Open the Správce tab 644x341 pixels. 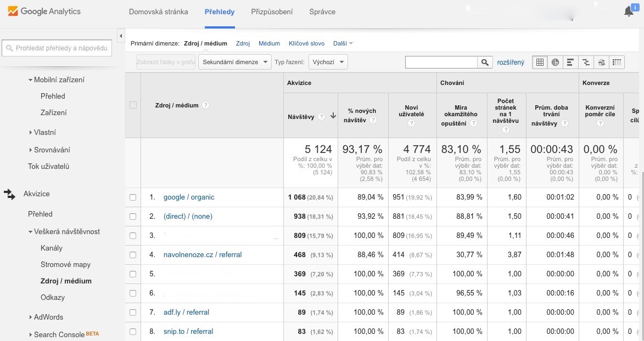coord(322,12)
